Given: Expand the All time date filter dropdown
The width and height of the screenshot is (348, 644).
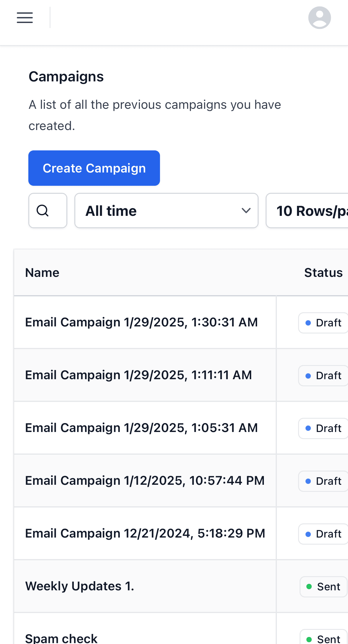Looking at the screenshot, I should [x=166, y=211].
